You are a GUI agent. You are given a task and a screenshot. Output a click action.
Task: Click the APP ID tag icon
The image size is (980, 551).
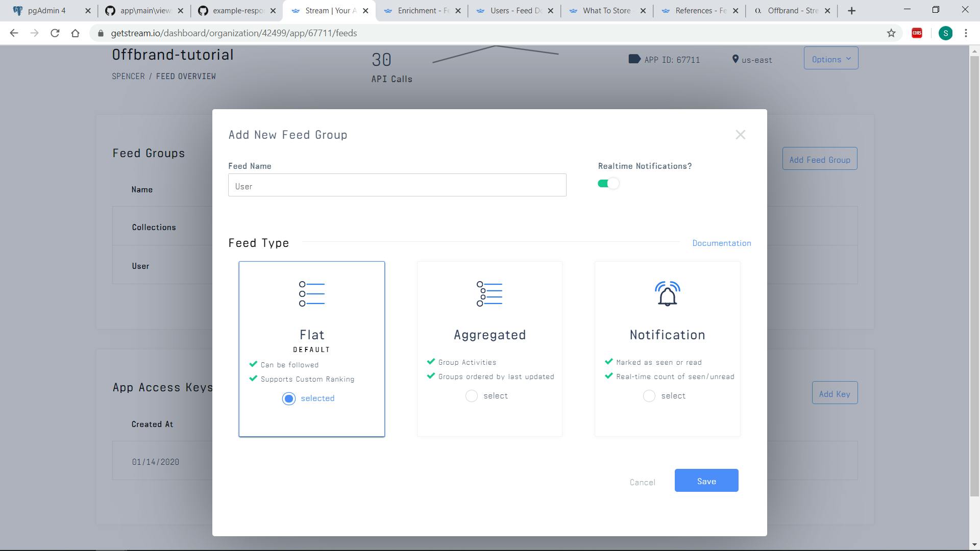click(x=634, y=59)
